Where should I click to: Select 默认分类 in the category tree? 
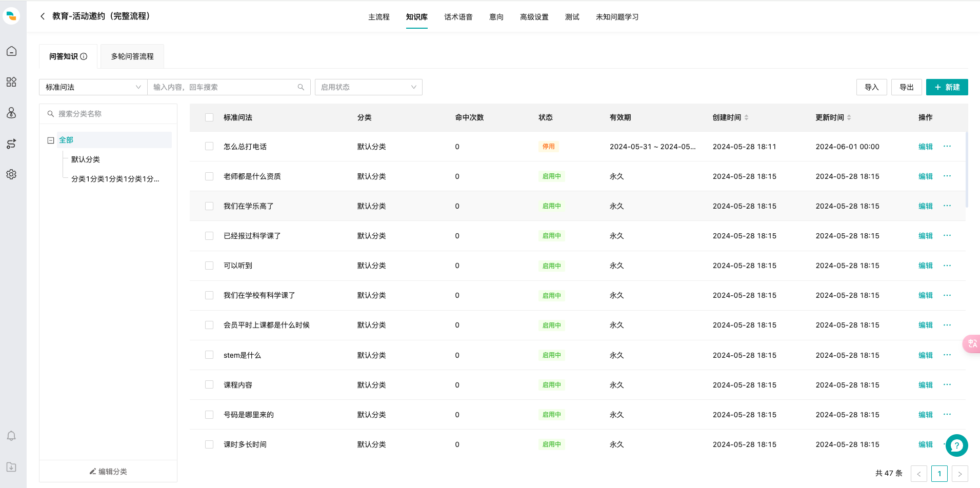point(86,159)
